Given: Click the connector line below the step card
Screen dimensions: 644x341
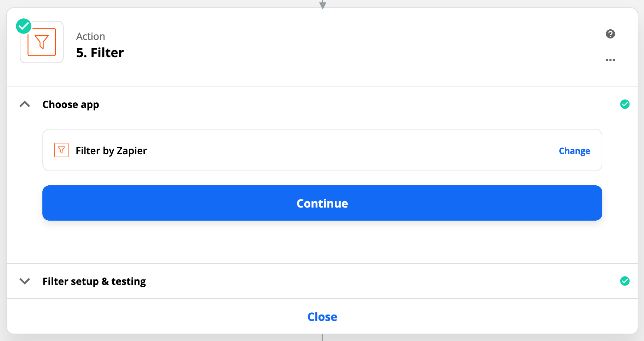Looking at the screenshot, I should coord(322,337).
